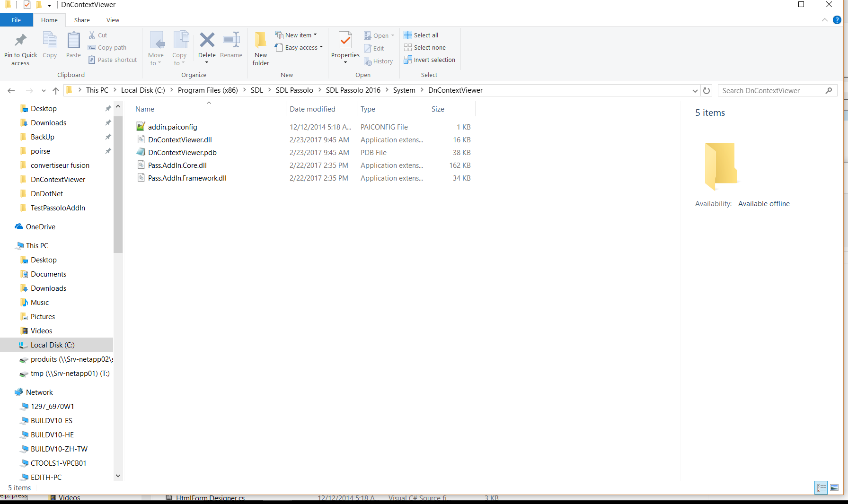848x504 pixels.
Task: Open recent locations dropdown arrow
Action: tap(44, 90)
